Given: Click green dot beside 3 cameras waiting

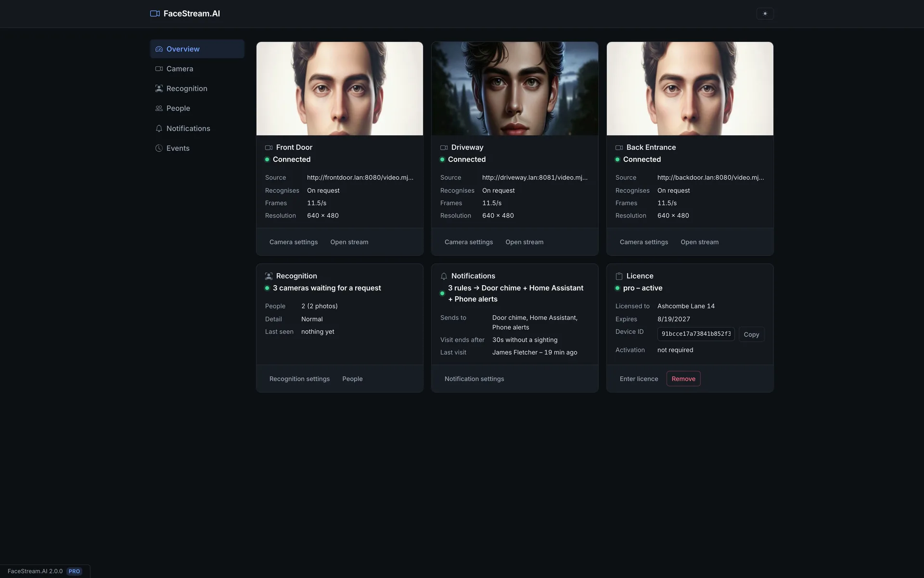Looking at the screenshot, I should [267, 288].
